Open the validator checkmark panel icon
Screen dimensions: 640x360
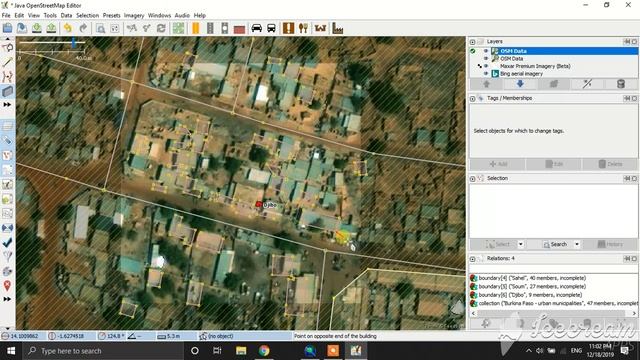tap(7, 242)
